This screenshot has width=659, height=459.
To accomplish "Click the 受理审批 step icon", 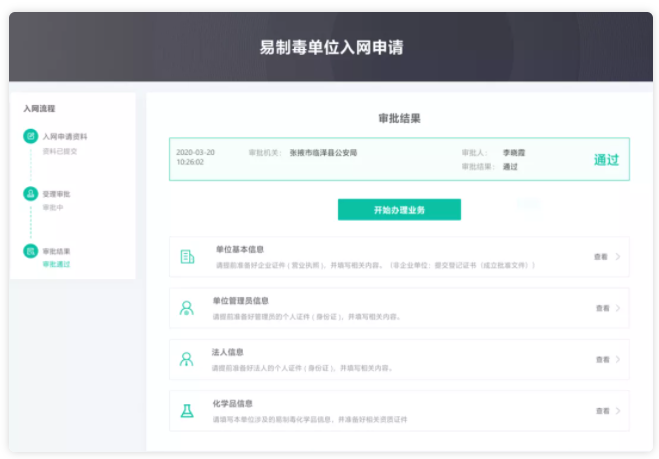I will [x=30, y=193].
